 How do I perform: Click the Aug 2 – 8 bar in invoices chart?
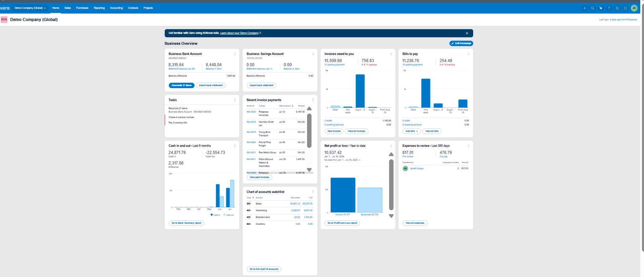(360, 91)
